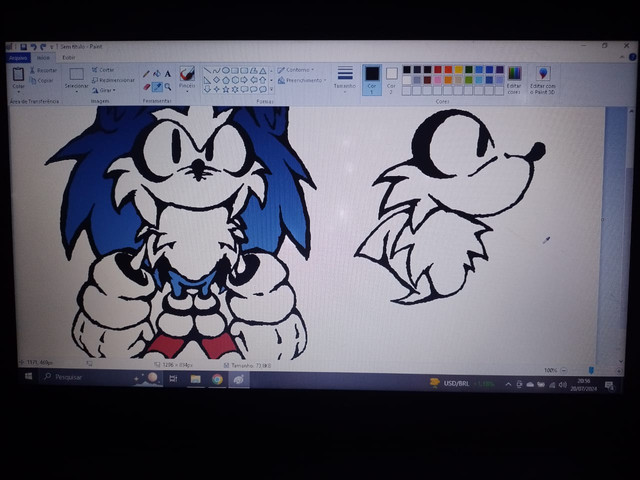This screenshot has width=640, height=480.
Task: Choose the Diamond shape
Action: pos(216,80)
